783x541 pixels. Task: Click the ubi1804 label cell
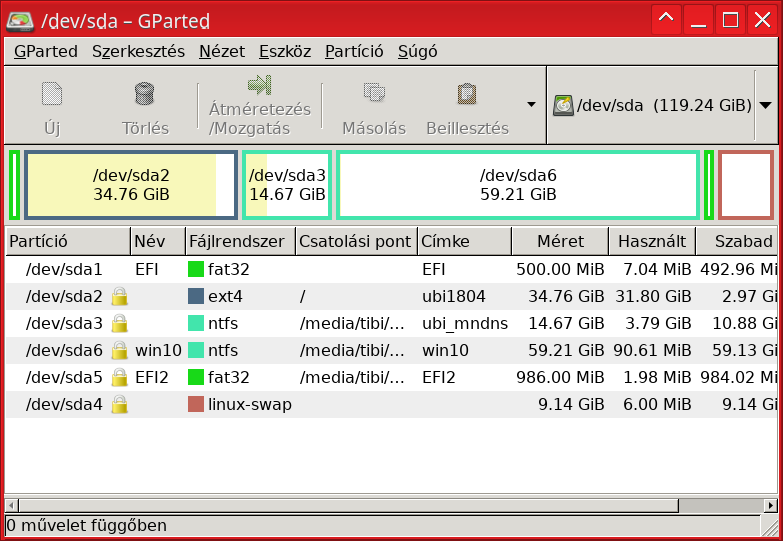[x=453, y=296]
